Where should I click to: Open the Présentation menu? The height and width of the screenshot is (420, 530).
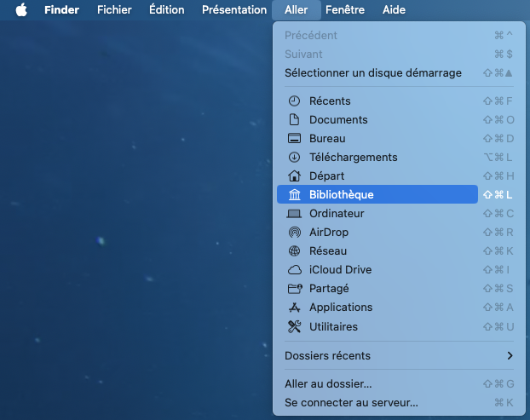[x=234, y=10]
